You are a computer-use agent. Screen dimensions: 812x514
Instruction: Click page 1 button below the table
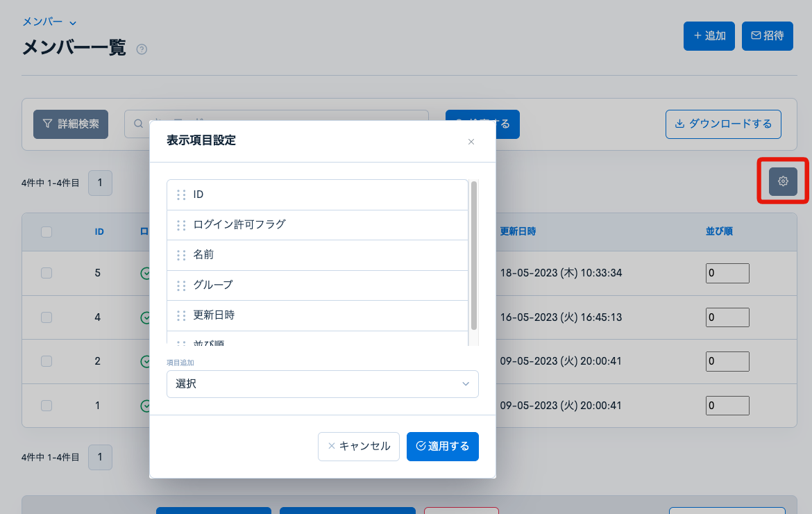tap(100, 457)
